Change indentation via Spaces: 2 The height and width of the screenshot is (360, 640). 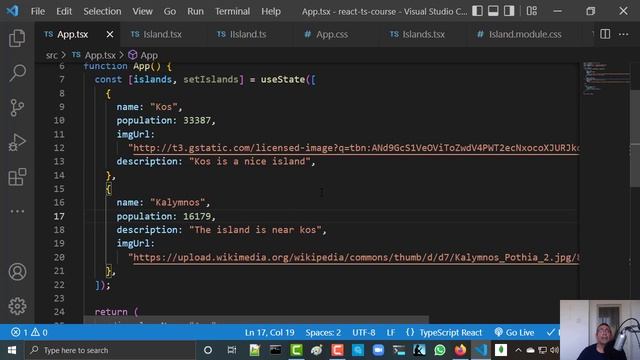[323, 332]
